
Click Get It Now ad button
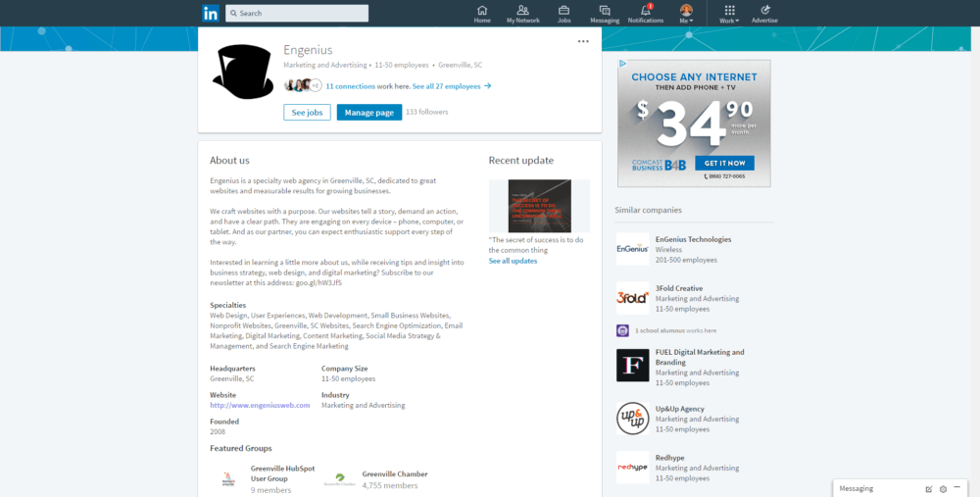click(724, 163)
